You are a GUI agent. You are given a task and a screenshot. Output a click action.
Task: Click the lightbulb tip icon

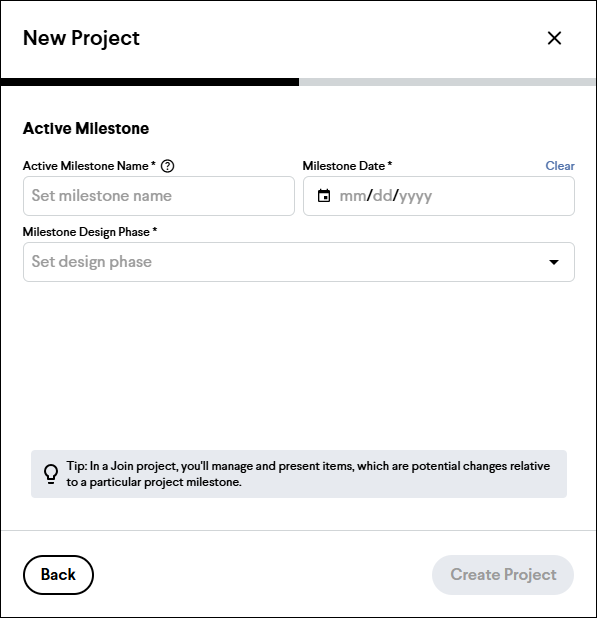(x=51, y=474)
